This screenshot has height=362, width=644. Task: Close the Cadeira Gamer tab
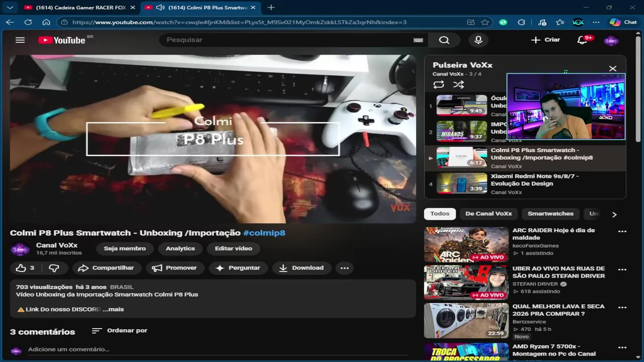pyautogui.click(x=132, y=8)
